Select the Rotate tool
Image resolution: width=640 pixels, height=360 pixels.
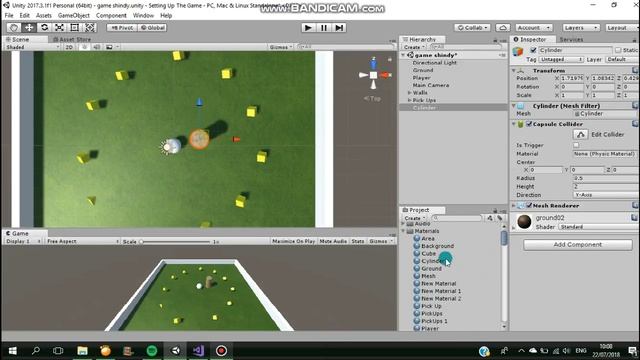(44, 27)
